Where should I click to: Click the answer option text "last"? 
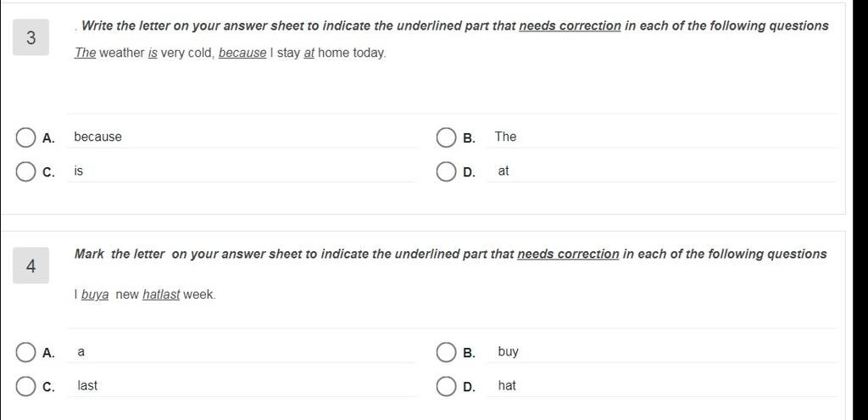click(87, 386)
